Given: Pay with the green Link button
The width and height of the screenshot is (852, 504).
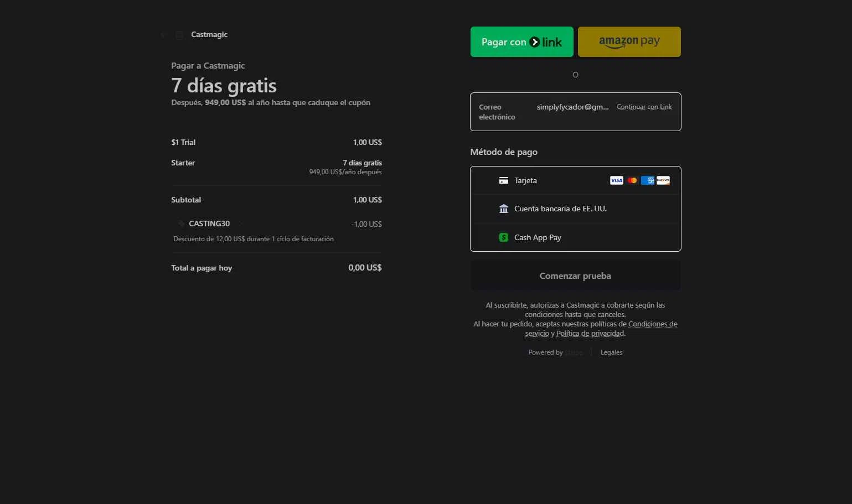Looking at the screenshot, I should coord(522,42).
